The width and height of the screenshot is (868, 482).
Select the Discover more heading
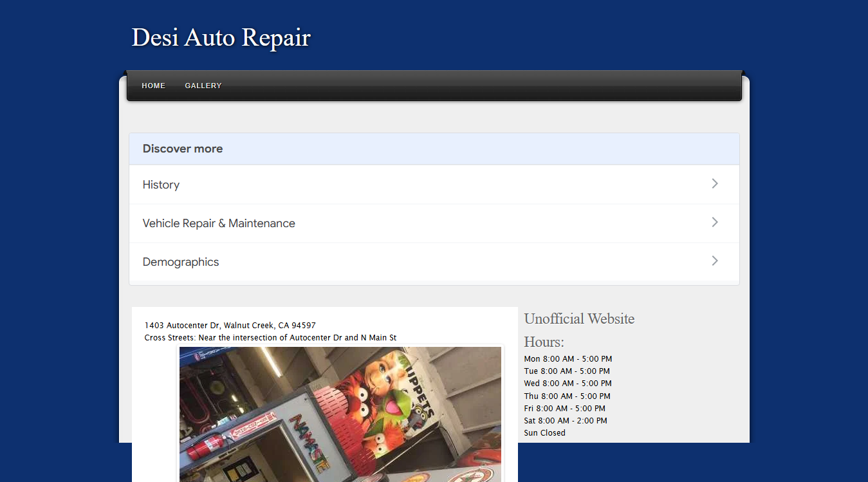183,149
